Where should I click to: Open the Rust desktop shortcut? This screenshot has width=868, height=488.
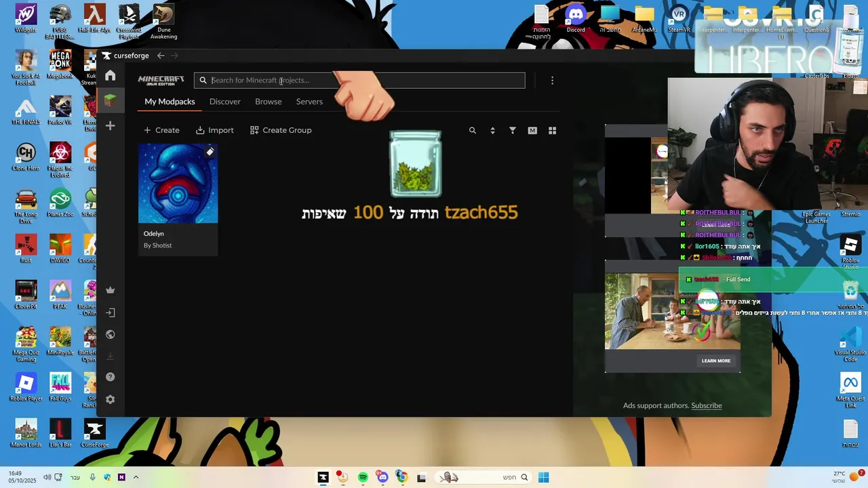pyautogui.click(x=26, y=249)
